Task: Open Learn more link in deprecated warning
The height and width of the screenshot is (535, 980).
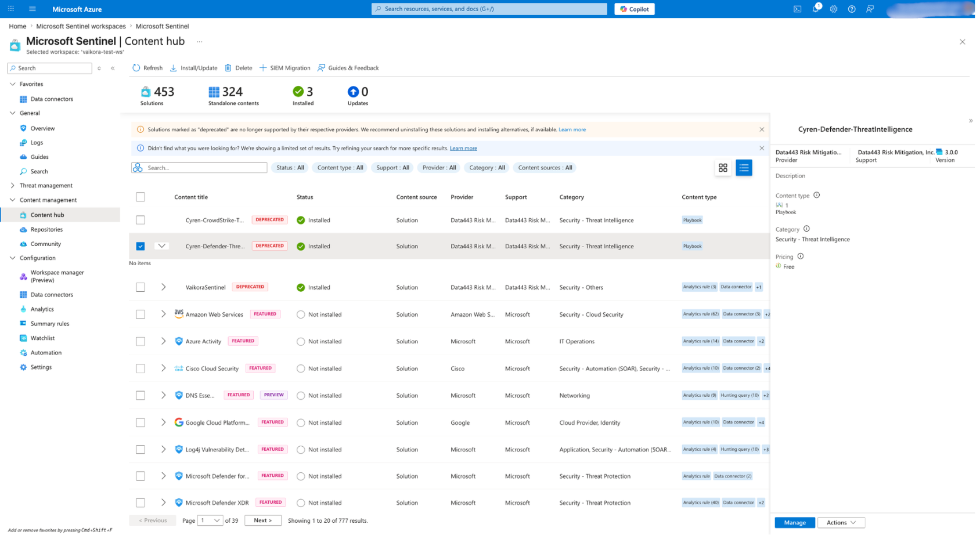Action: [x=572, y=129]
